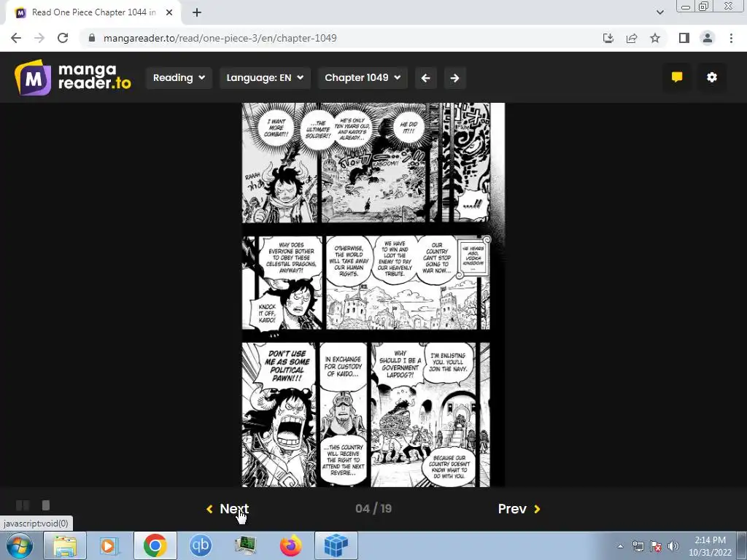Open File Explorer from taskbar
The width and height of the screenshot is (747, 560).
click(x=65, y=545)
